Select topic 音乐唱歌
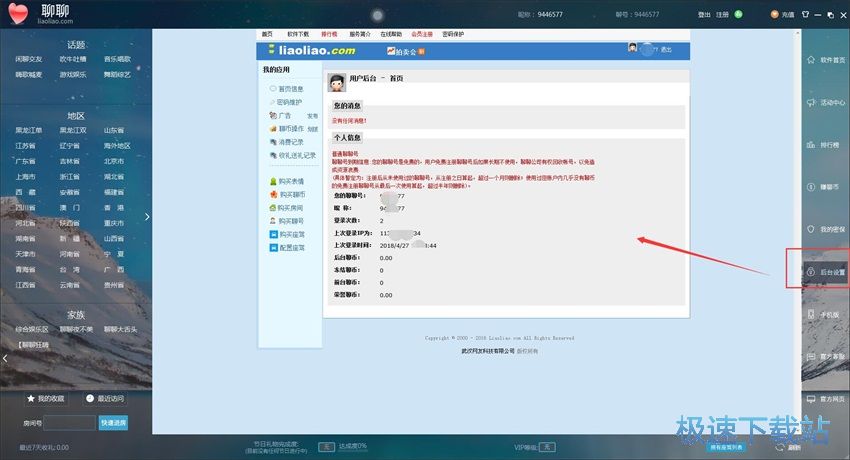 click(x=117, y=59)
